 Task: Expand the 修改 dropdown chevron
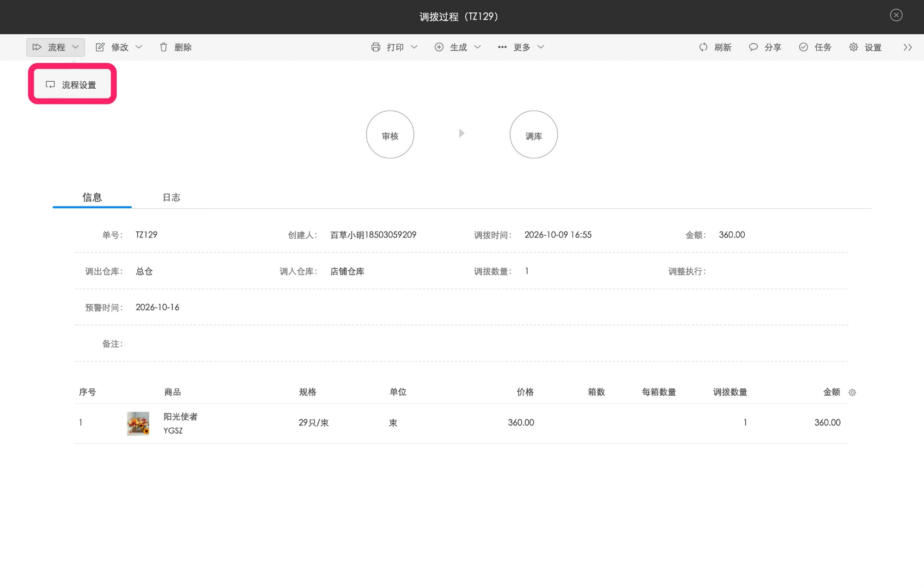click(139, 47)
